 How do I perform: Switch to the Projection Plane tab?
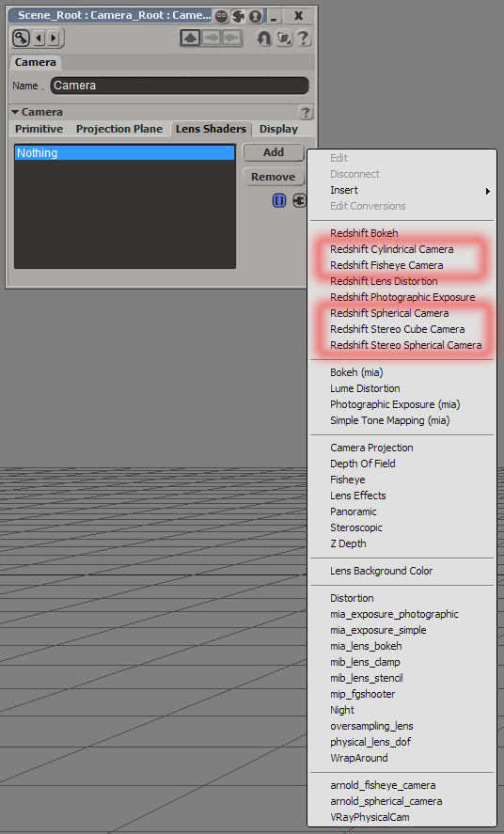point(119,129)
